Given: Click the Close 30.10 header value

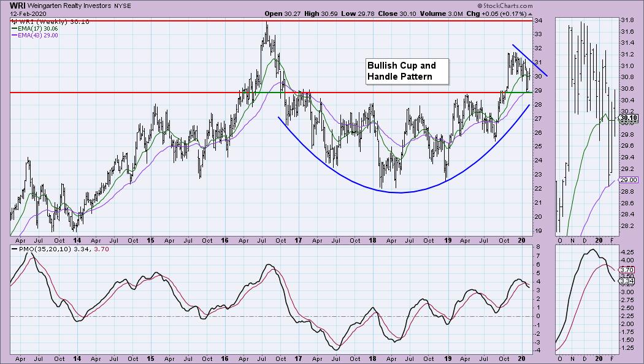Looking at the screenshot, I should click(397, 13).
